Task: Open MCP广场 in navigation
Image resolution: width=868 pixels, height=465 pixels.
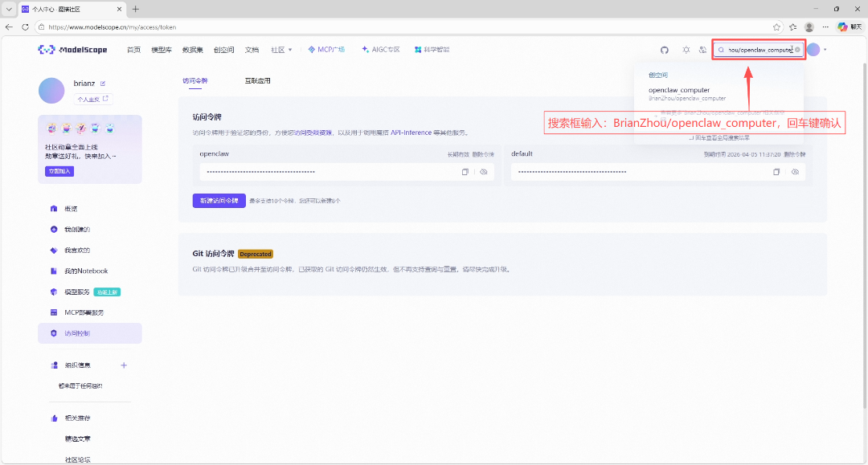Action: [326, 50]
